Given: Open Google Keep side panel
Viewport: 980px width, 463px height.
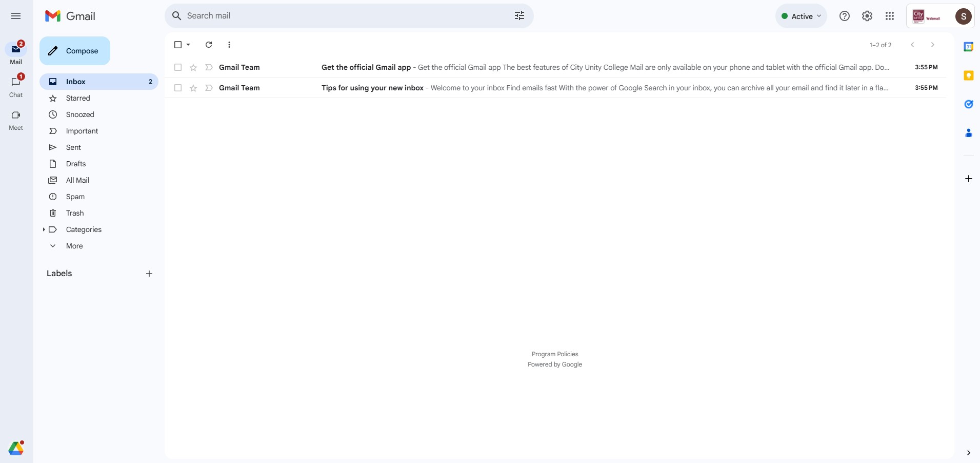Looking at the screenshot, I should tap(968, 75).
